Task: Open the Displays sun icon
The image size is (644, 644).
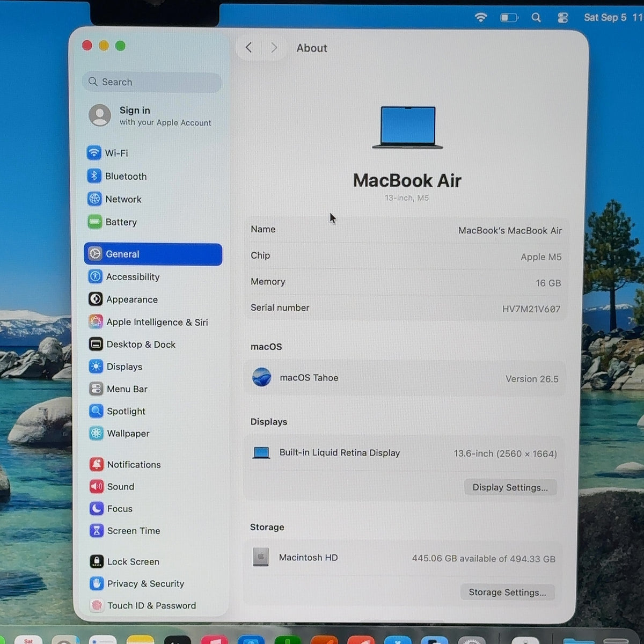Action: click(x=96, y=367)
